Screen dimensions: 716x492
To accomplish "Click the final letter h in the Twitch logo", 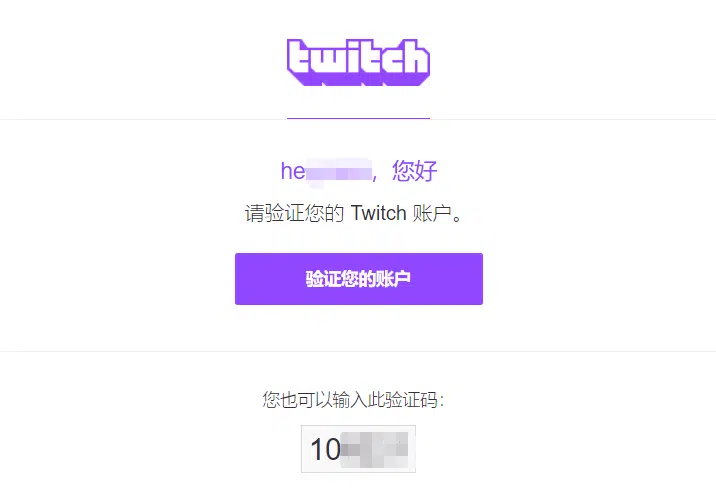I will 414,58.
